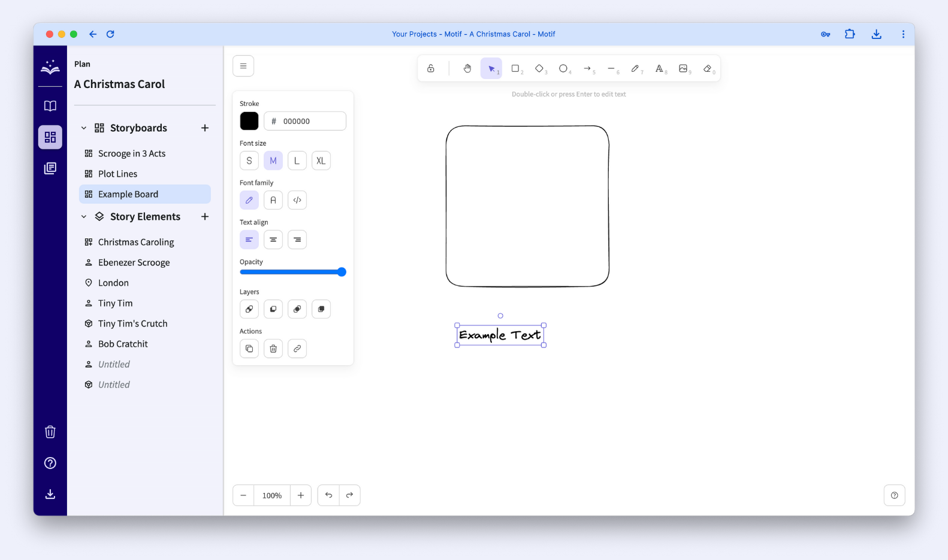Open the Bob Cratchit character
The height and width of the screenshot is (560, 948).
145,344
